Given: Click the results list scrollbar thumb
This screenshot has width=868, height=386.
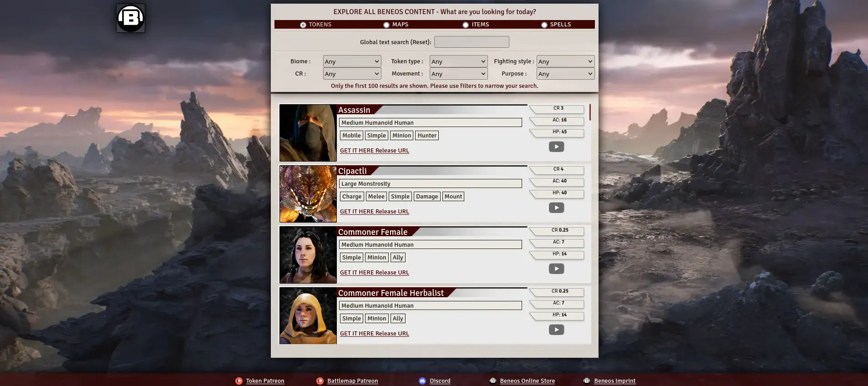Looking at the screenshot, I should 590,112.
